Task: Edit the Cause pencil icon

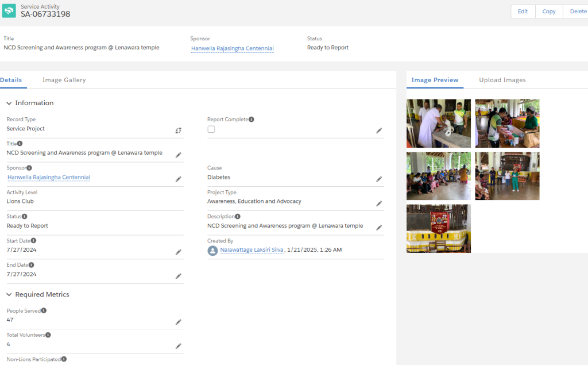Action: 379,179
